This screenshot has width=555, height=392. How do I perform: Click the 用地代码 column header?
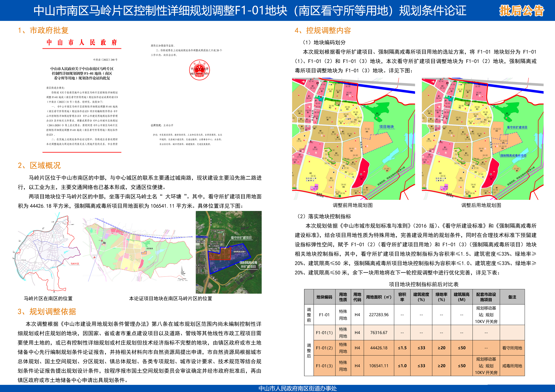pos(357,297)
